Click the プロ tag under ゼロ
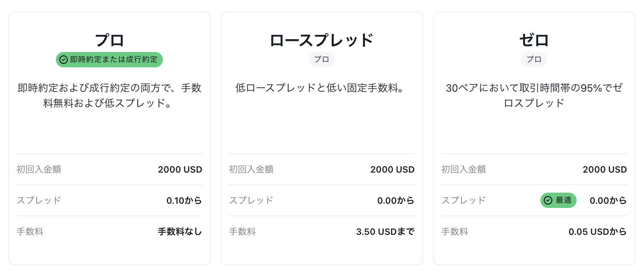 534,60
